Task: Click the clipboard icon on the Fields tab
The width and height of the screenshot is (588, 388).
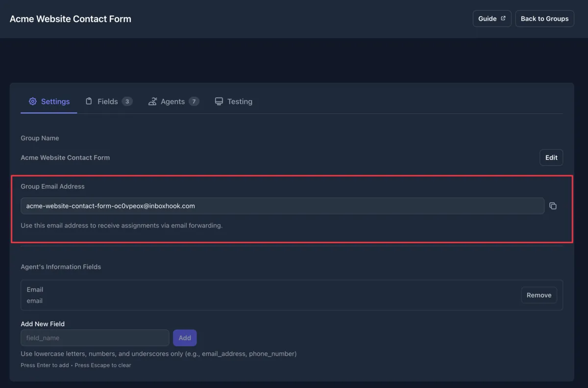Action: 89,101
